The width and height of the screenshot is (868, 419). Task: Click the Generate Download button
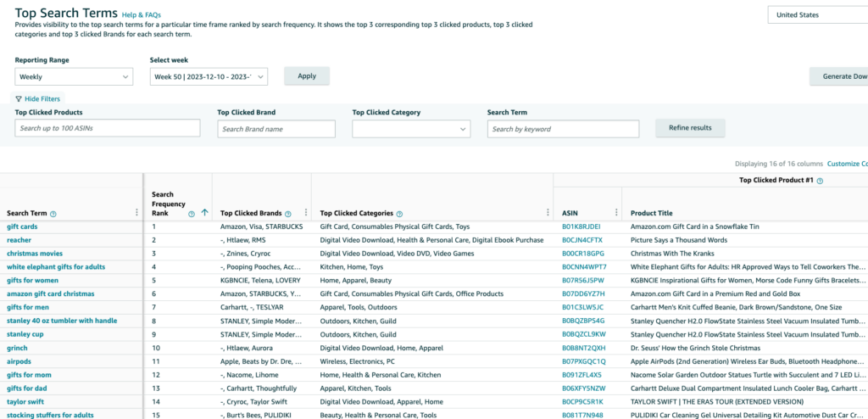(838, 76)
